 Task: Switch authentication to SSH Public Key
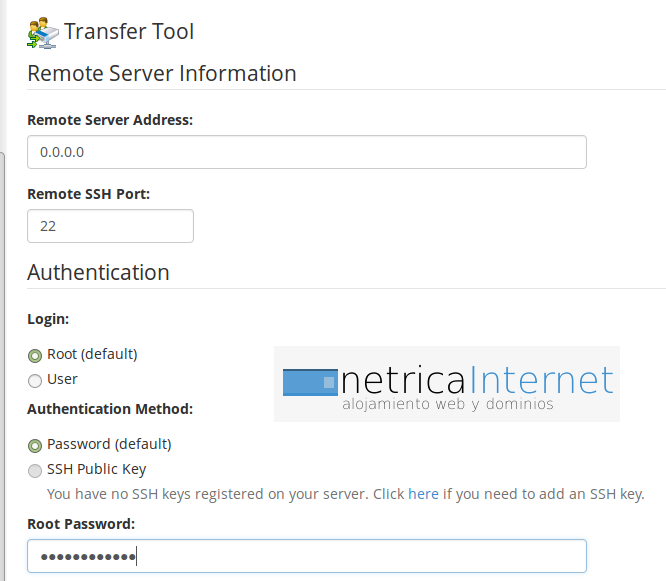(35, 470)
